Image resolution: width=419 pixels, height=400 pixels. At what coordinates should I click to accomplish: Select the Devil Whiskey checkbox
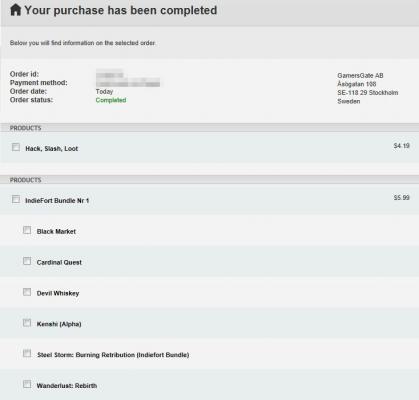pos(27,292)
